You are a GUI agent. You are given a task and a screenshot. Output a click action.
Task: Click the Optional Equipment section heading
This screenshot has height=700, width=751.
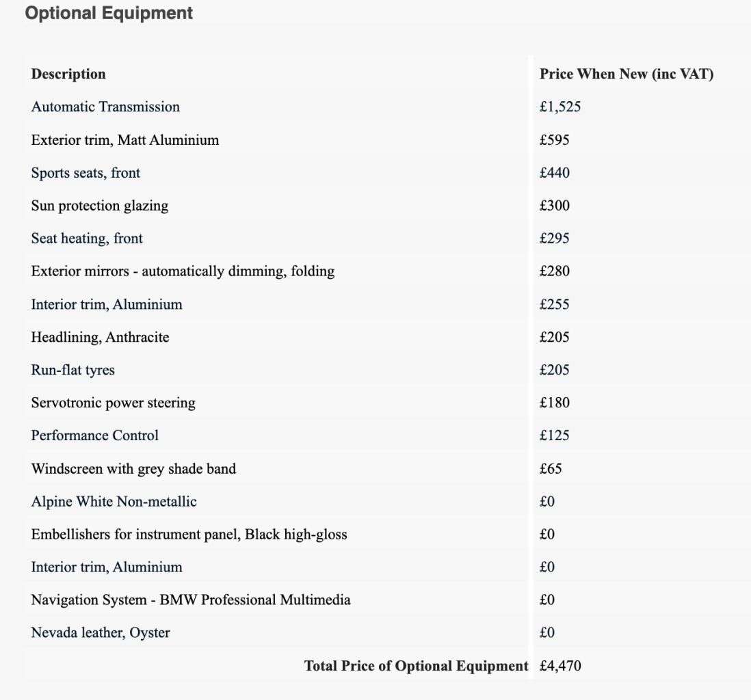click(109, 12)
